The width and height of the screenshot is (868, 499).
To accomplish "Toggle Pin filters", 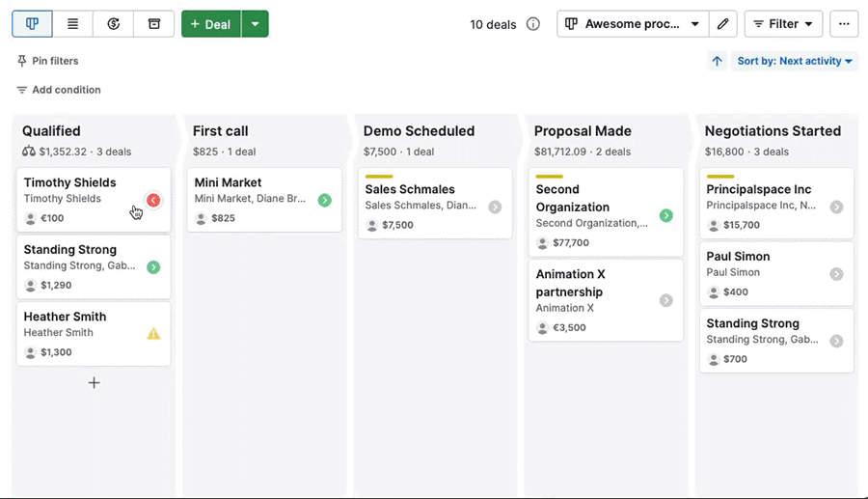I will (47, 61).
